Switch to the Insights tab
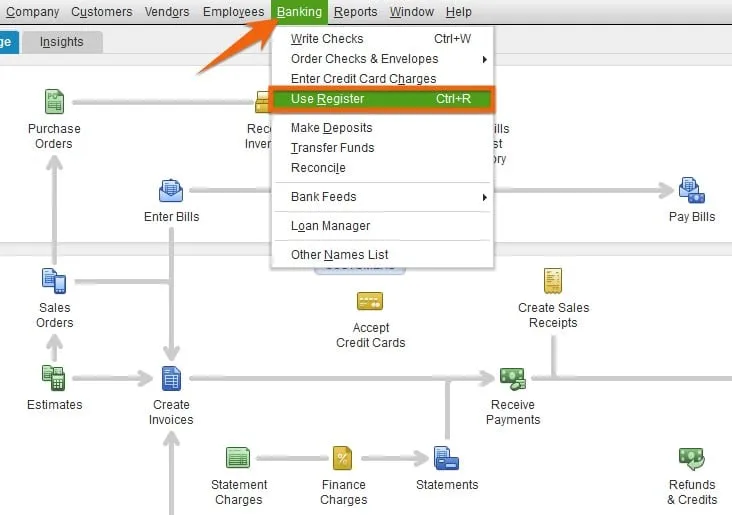 (x=62, y=42)
